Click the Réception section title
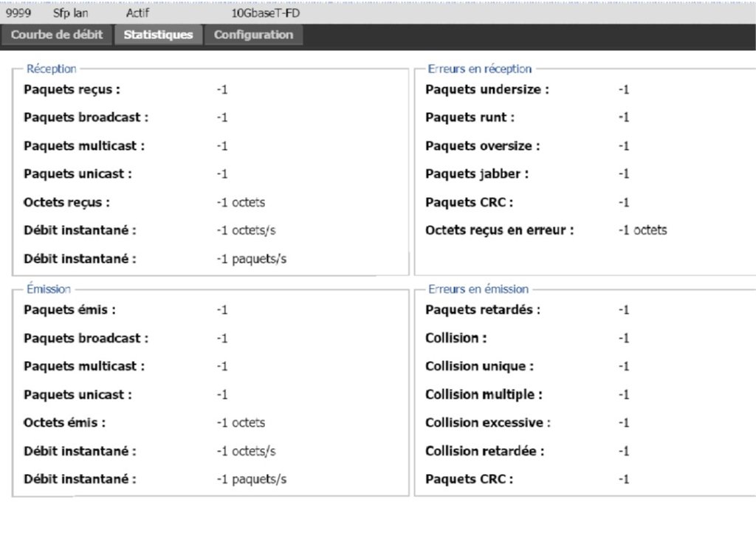This screenshot has height=550, width=756. 51,69
